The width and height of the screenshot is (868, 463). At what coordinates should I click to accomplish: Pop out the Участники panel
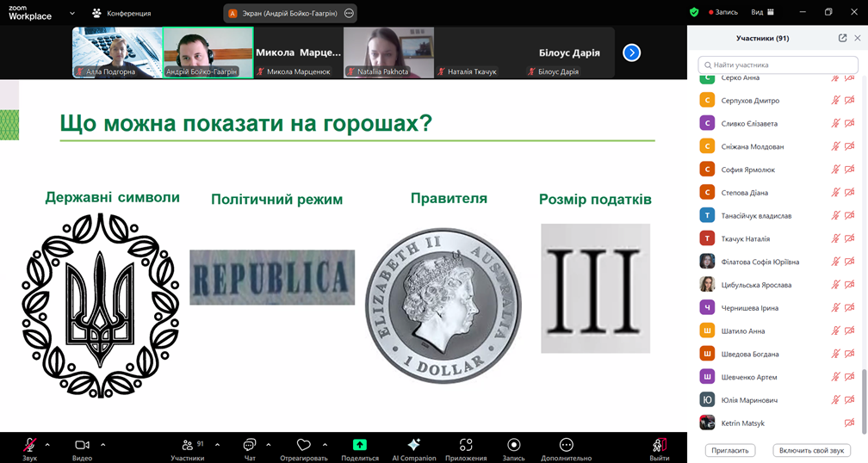[x=842, y=38]
